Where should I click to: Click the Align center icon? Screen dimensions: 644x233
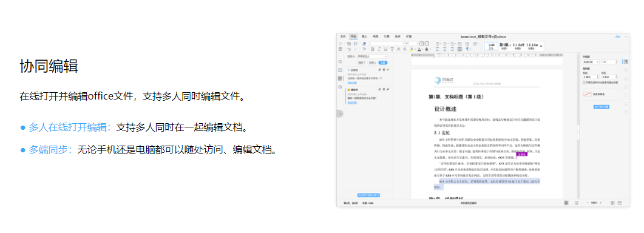click(445, 49)
